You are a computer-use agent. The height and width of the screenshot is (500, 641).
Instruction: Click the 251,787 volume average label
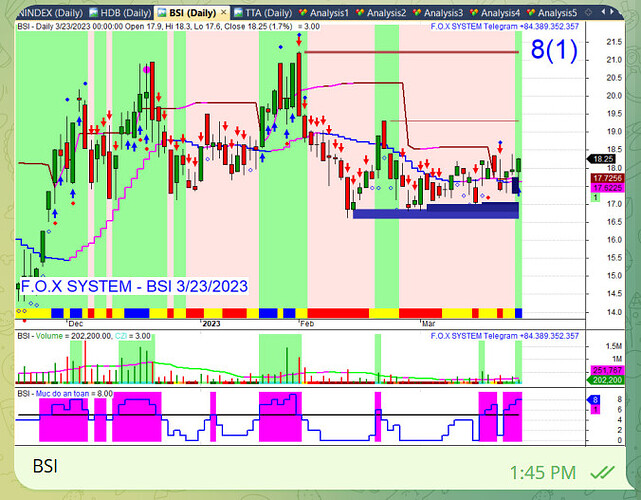(607, 371)
